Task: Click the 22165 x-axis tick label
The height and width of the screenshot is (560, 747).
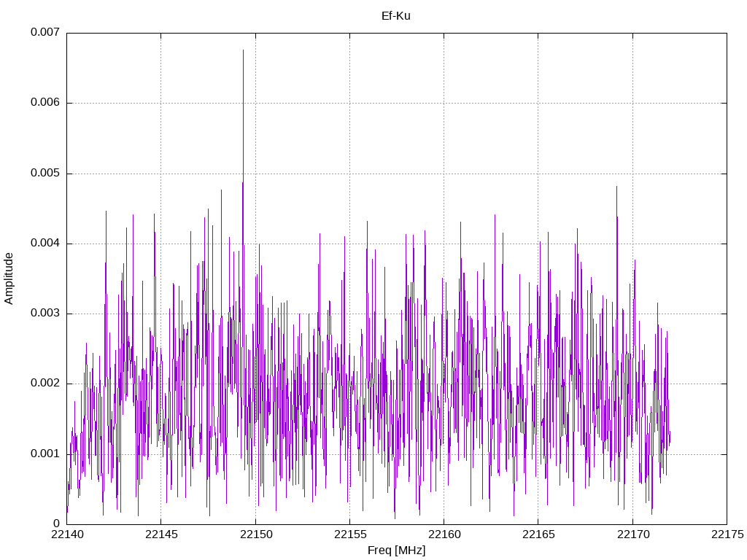Action: point(539,534)
